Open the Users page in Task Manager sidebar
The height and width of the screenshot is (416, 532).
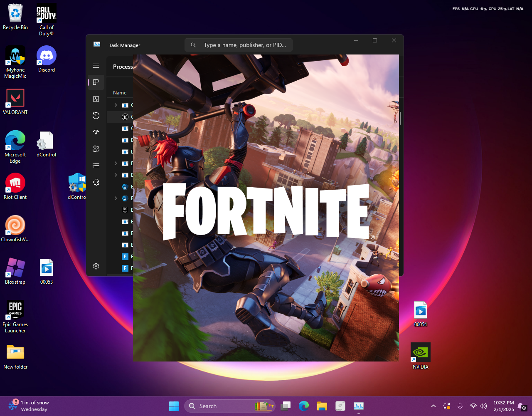96,149
